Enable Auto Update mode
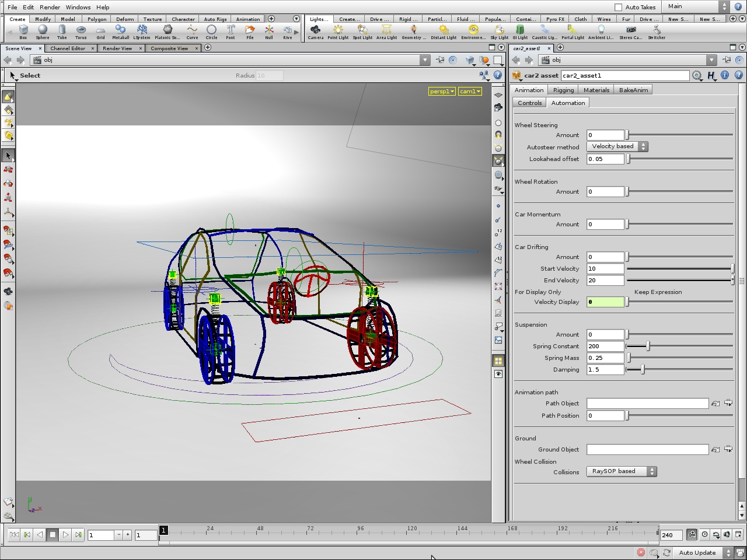Screen dimensions: 747x560 [697, 552]
